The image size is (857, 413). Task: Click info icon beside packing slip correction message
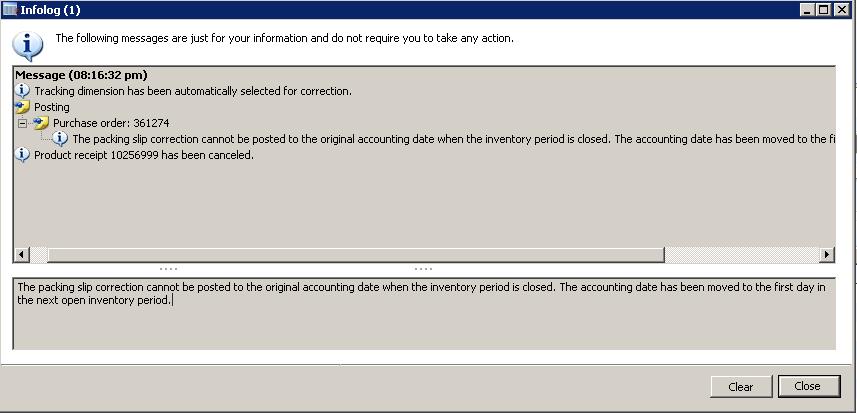point(60,139)
